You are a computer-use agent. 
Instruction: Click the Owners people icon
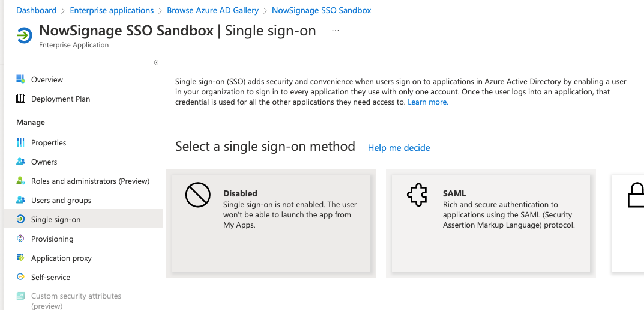(20, 162)
